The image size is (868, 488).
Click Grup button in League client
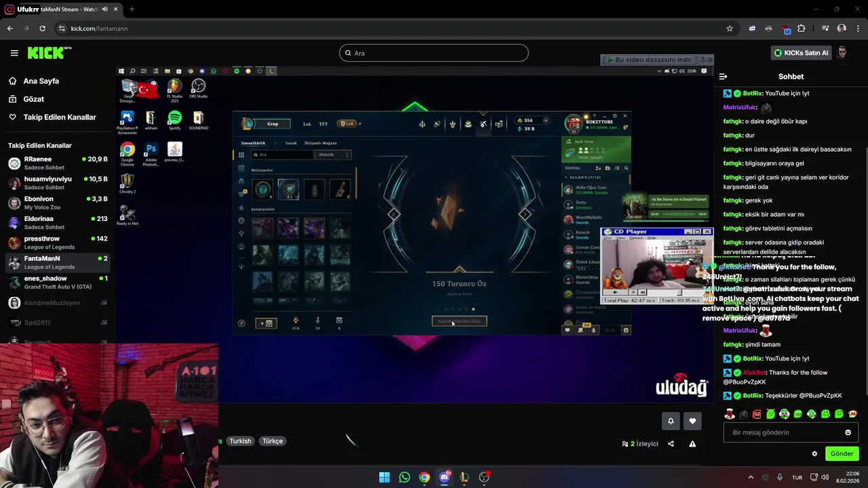[273, 124]
